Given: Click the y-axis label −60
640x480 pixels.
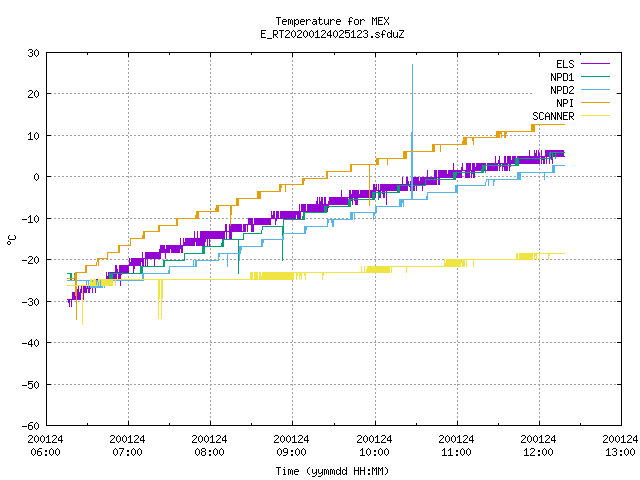Looking at the screenshot, I should pyautogui.click(x=31, y=426).
